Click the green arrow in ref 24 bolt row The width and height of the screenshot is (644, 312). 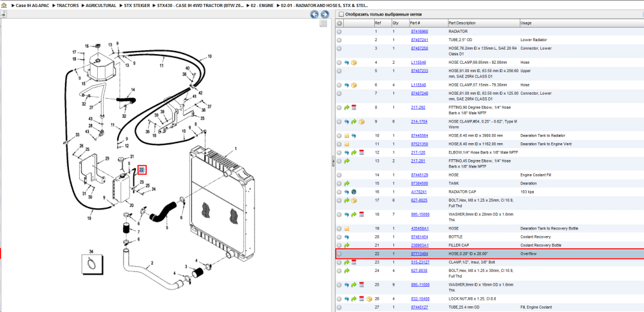346,271
